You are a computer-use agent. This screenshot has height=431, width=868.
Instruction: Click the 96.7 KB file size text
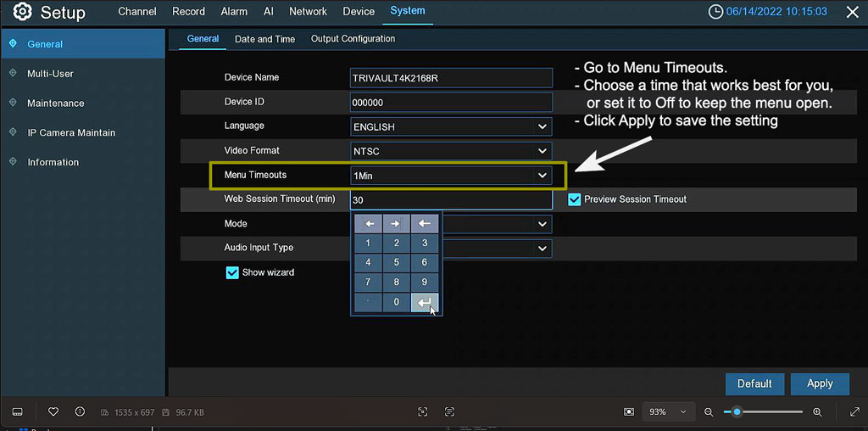click(188, 412)
